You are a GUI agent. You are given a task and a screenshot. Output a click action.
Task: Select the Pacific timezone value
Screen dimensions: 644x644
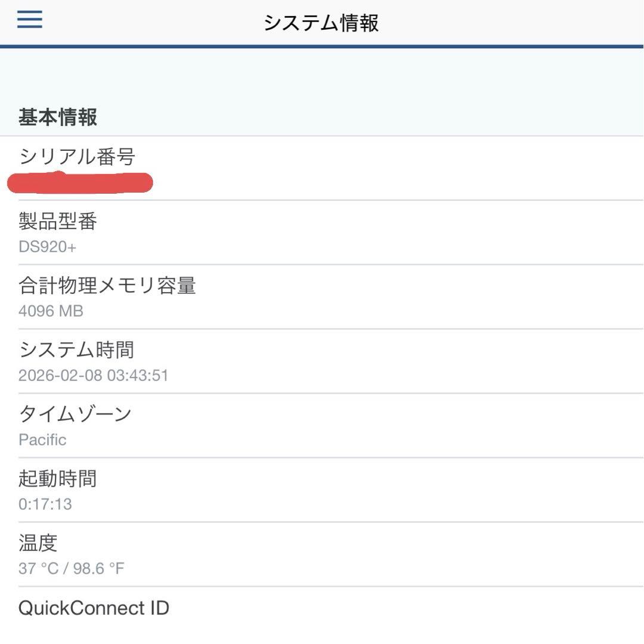(42, 439)
